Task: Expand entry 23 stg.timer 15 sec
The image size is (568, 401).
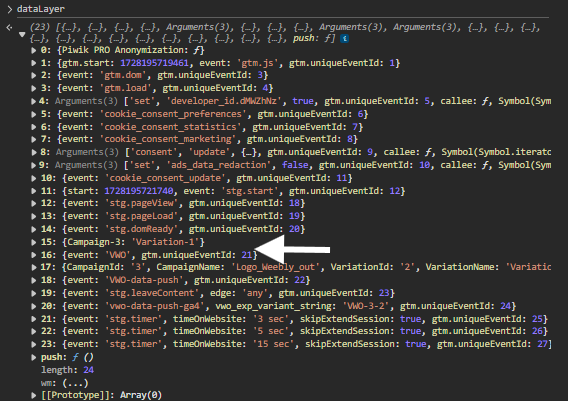Action: tap(34, 344)
